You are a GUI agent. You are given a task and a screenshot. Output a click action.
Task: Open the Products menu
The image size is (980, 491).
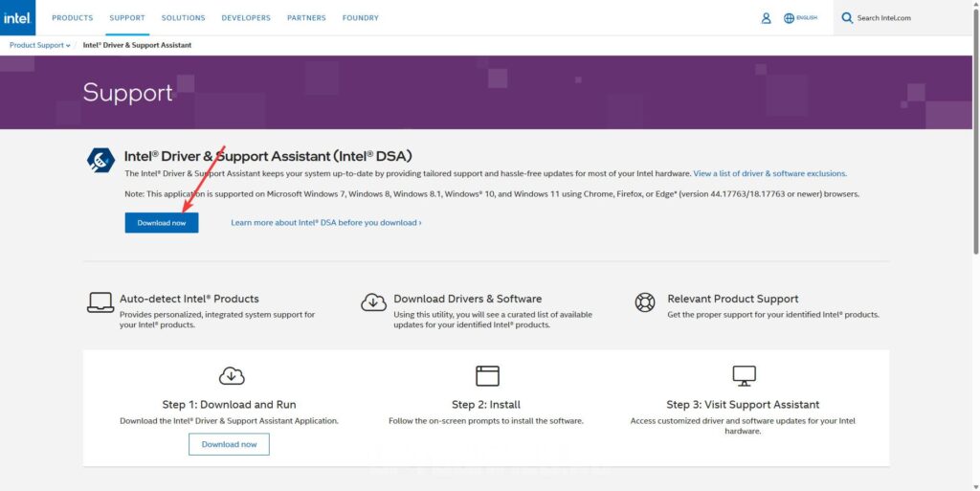click(73, 18)
